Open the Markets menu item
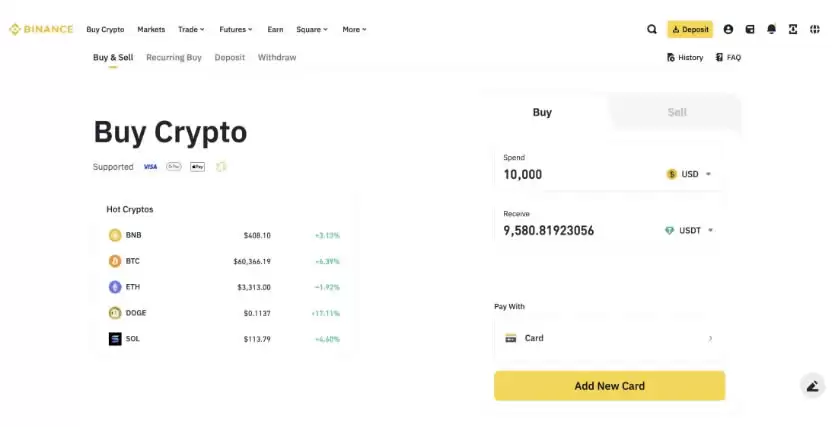This screenshot has width=839, height=427. point(151,29)
